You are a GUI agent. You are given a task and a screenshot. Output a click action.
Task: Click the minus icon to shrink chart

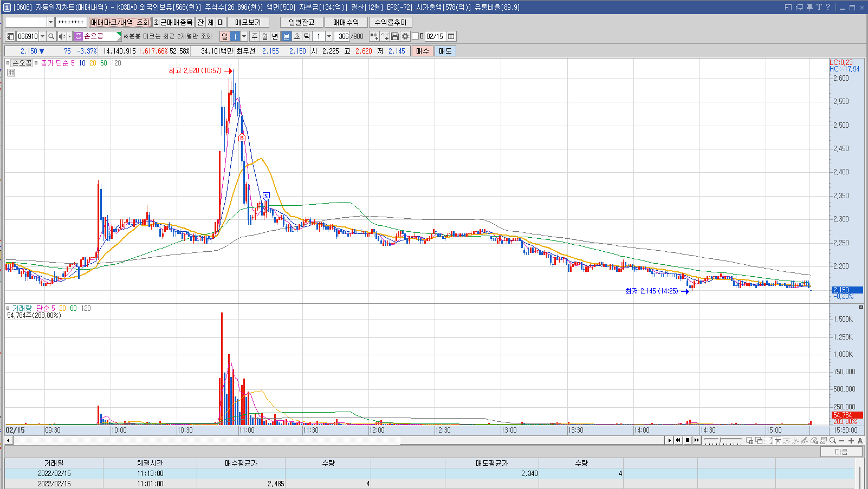[841, 441]
